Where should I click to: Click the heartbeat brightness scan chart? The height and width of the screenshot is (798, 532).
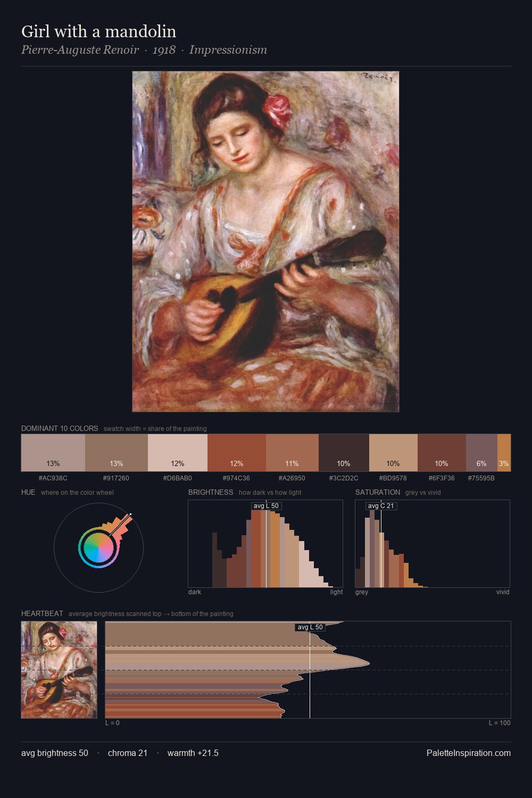(x=308, y=670)
